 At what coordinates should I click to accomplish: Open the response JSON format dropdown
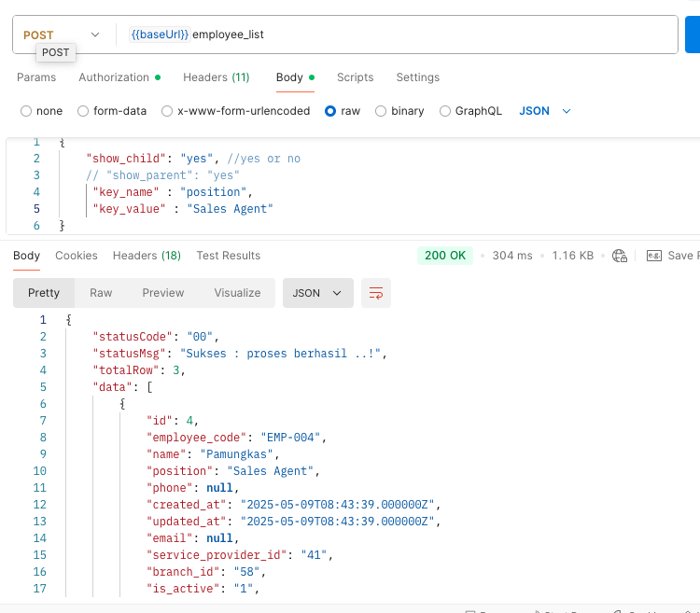[x=317, y=293]
